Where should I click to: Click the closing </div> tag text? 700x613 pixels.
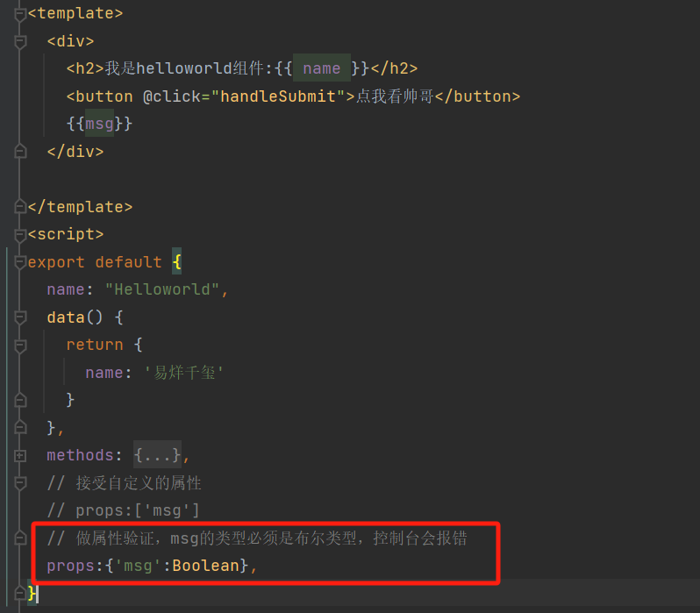tap(75, 152)
